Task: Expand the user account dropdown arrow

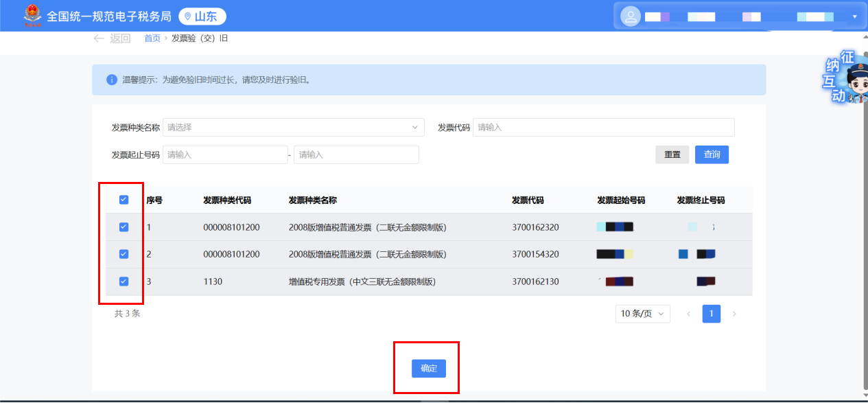Action: click(x=854, y=16)
